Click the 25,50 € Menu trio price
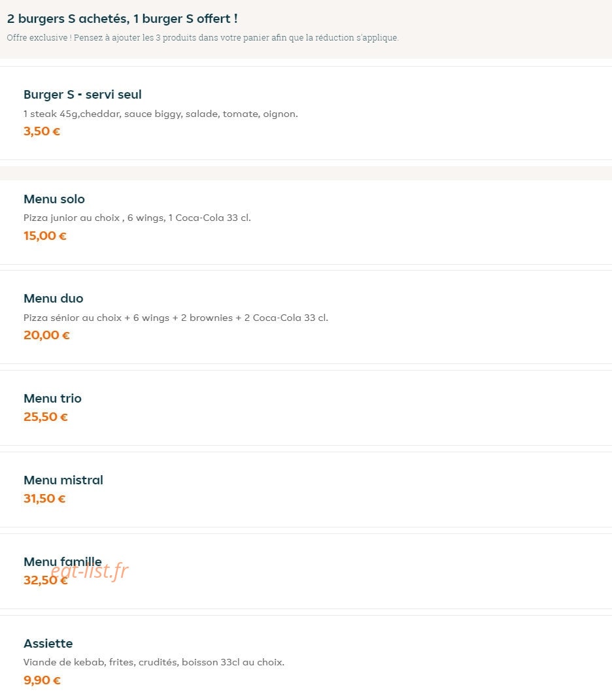This screenshot has width=612, height=700. tap(46, 416)
